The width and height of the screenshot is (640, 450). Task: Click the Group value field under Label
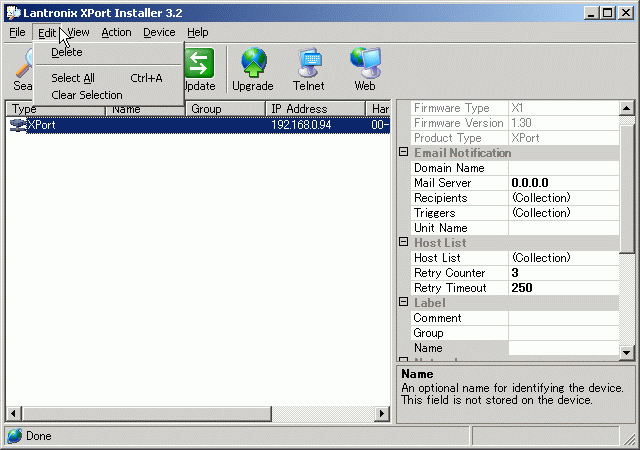click(564, 333)
